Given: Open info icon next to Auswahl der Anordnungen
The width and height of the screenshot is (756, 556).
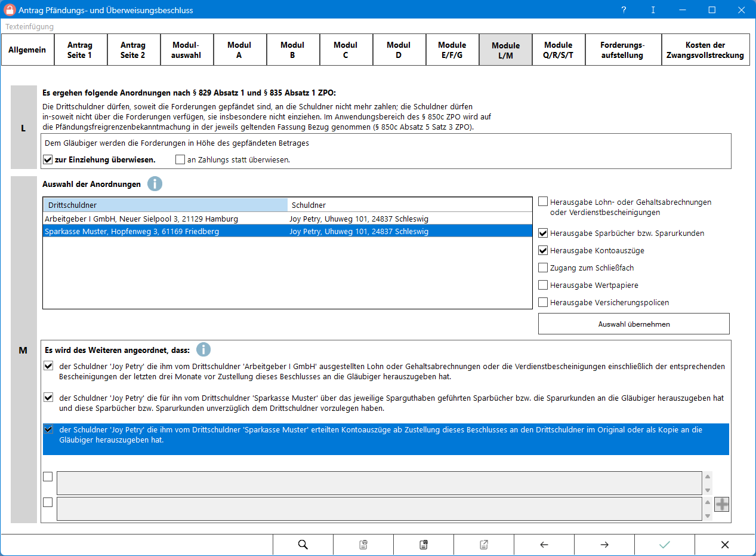Looking at the screenshot, I should [155, 184].
